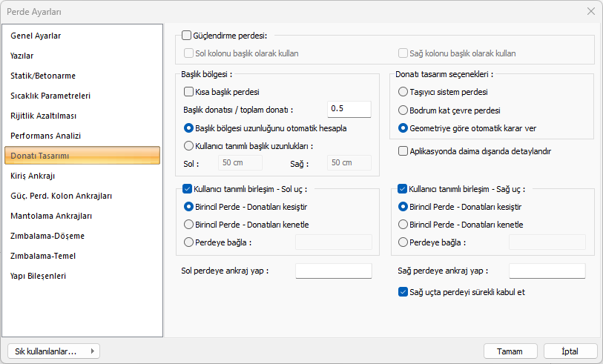The width and height of the screenshot is (603, 364).
Task: Toggle Kullanıcı tanımlı birleşim - Sol uç checkbox
Action: [x=187, y=188]
